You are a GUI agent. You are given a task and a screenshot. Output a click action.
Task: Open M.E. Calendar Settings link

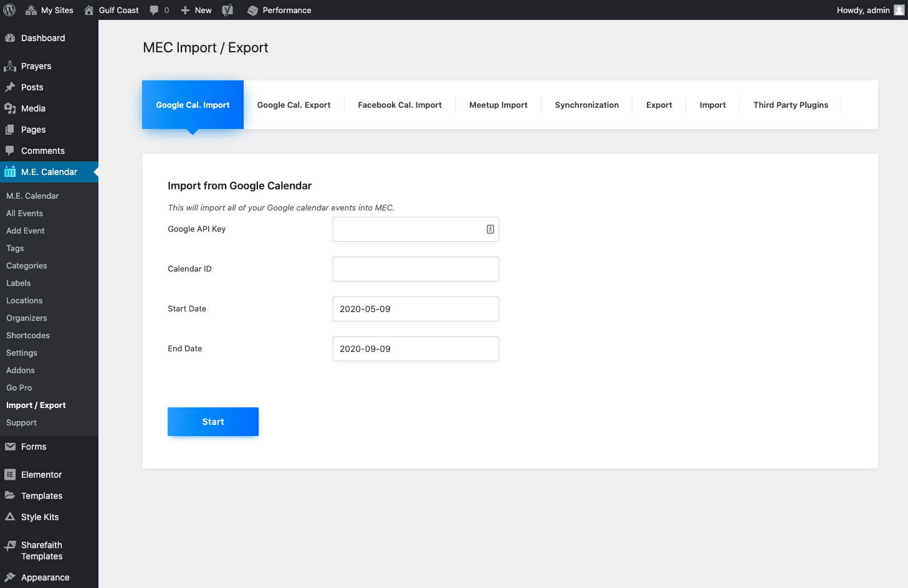click(x=22, y=353)
